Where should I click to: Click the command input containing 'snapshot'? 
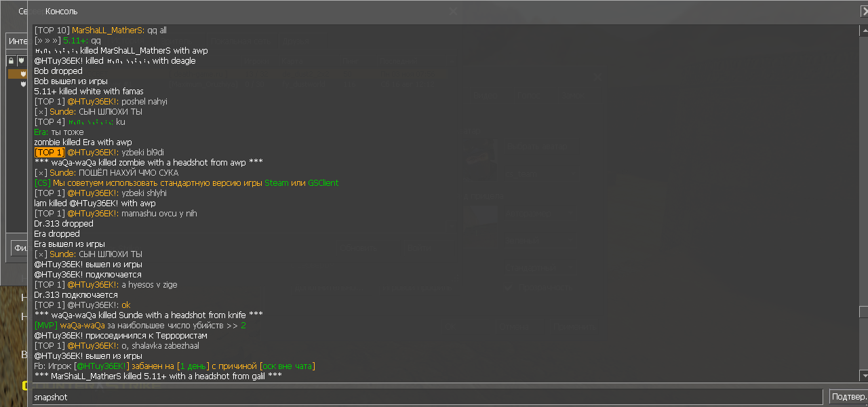coord(427,397)
